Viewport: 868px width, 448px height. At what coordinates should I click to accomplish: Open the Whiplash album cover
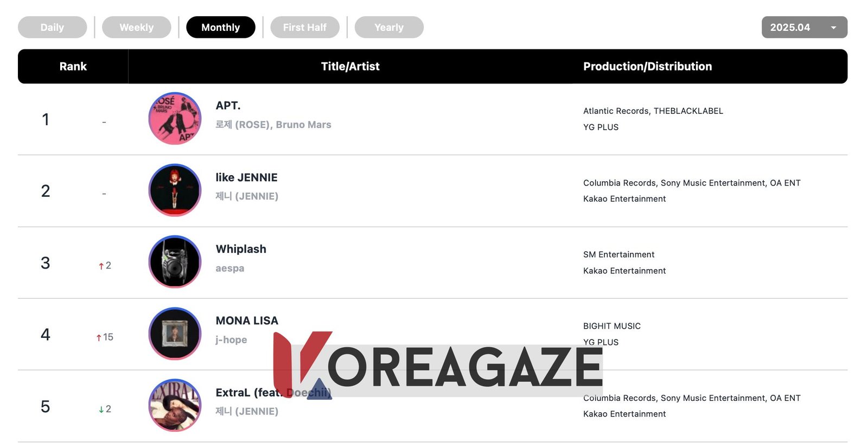click(x=175, y=262)
